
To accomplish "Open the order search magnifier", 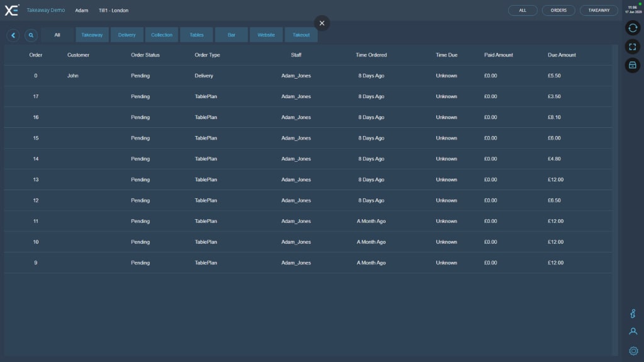I will (x=30, y=35).
